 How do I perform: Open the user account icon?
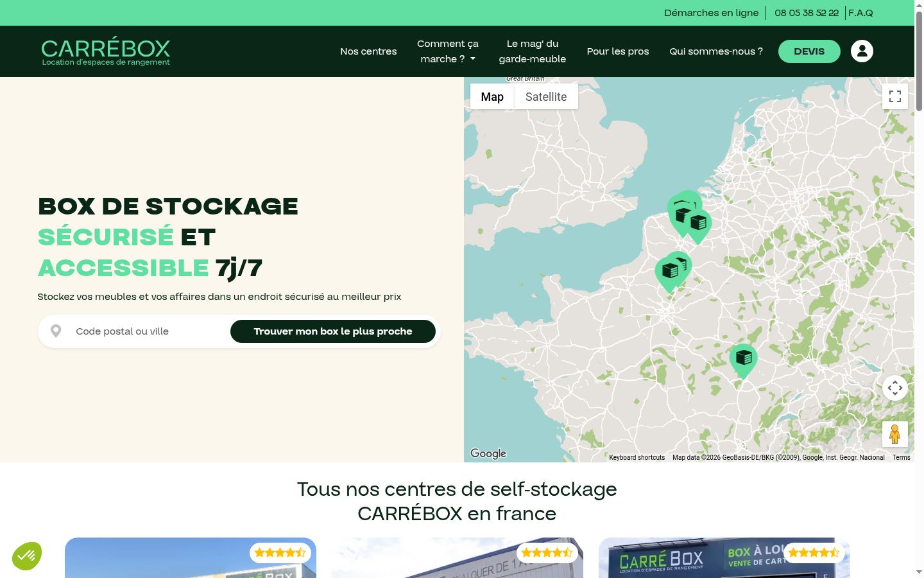(x=862, y=51)
